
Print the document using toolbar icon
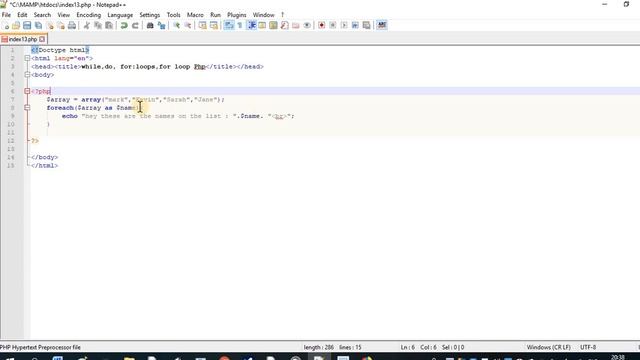(x=72, y=25)
